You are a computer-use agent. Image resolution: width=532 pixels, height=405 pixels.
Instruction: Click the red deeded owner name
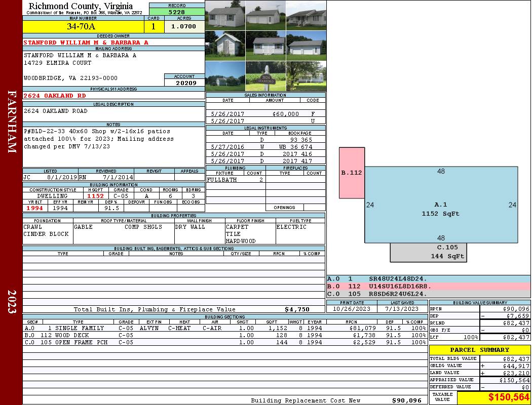(x=86, y=43)
